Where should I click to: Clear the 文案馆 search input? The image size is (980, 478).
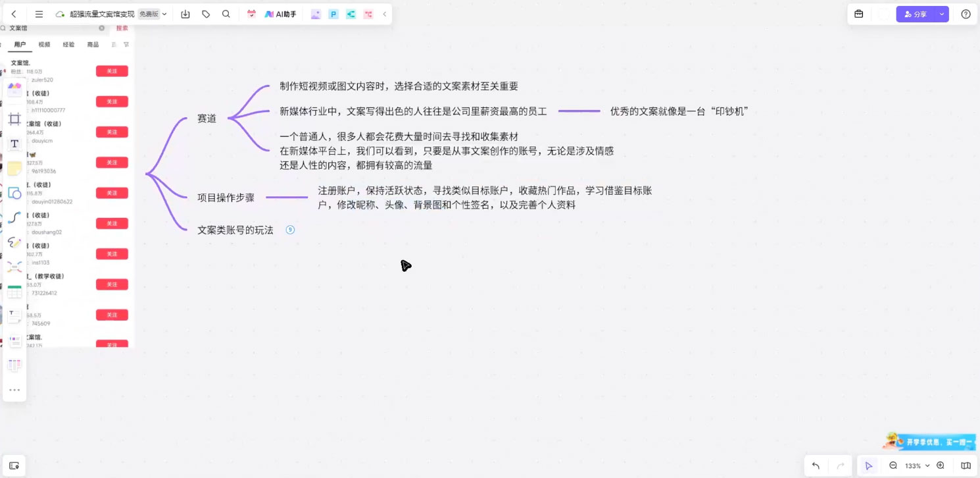pyautogui.click(x=101, y=28)
